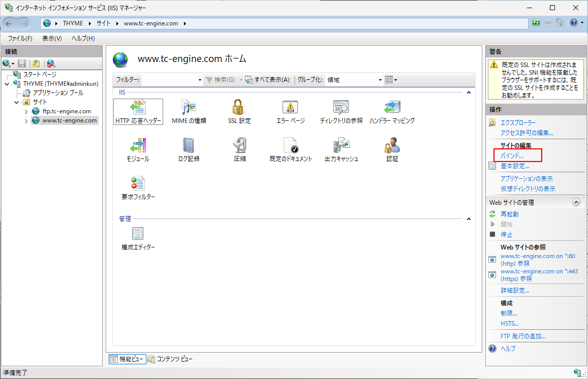
Task: Click the home icon beside the address bar
Action: [560, 23]
